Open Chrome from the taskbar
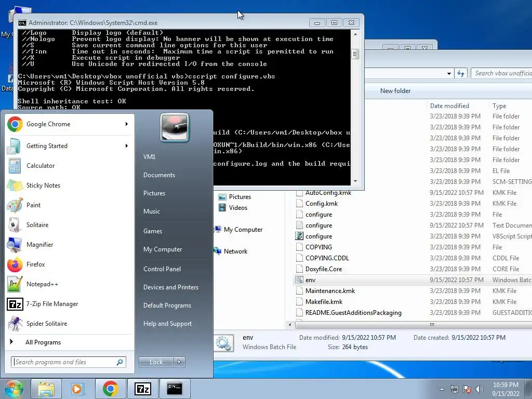 110,389
